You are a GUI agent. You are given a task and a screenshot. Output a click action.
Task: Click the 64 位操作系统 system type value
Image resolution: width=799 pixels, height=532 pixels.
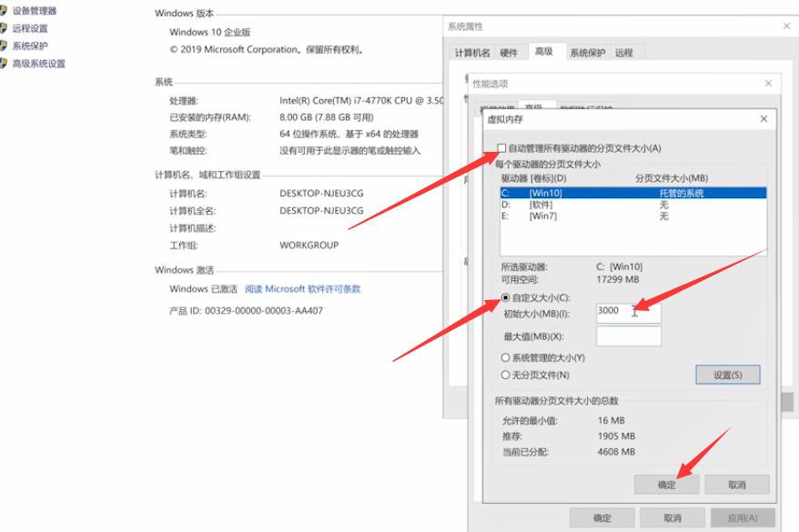point(349,134)
